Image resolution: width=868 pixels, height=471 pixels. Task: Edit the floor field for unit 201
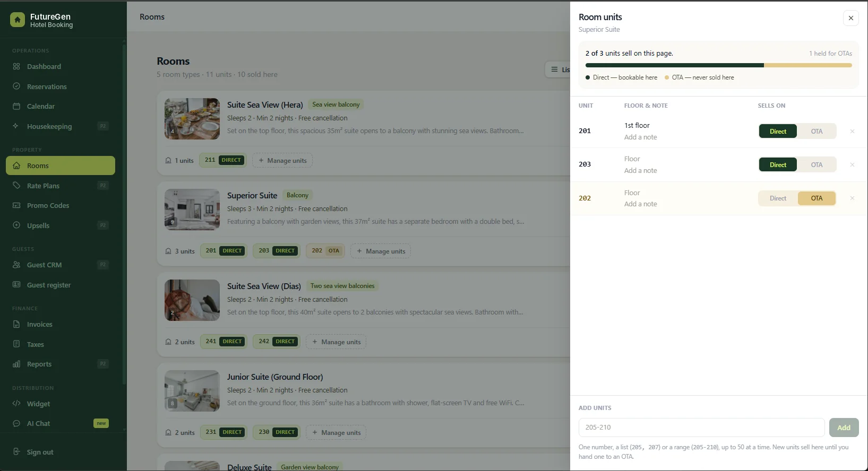point(637,125)
